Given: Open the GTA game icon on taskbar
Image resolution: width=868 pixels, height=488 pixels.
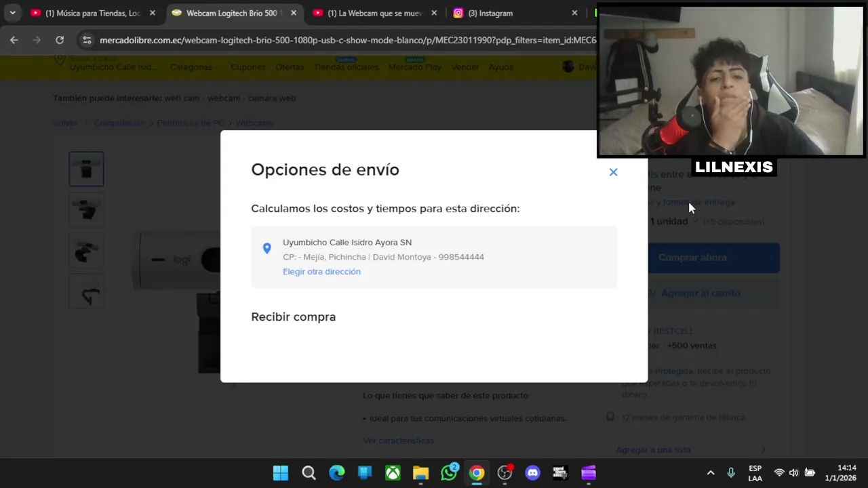Looking at the screenshot, I should coord(560,473).
